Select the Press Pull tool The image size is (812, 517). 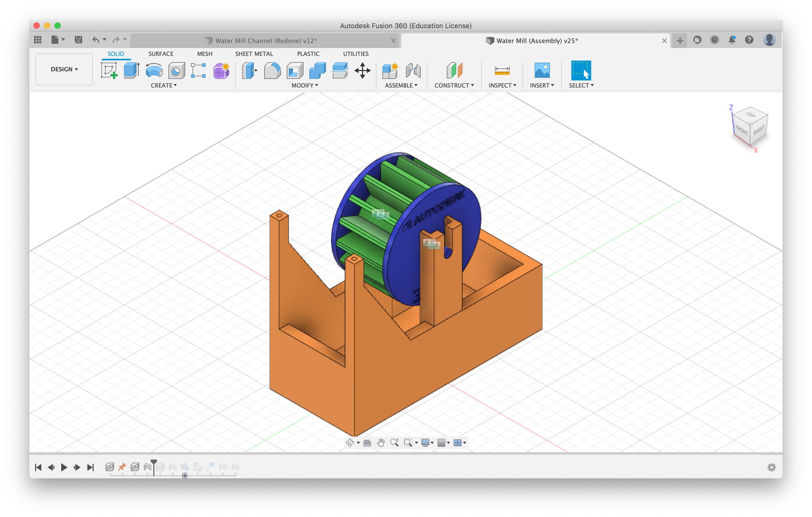click(x=250, y=71)
